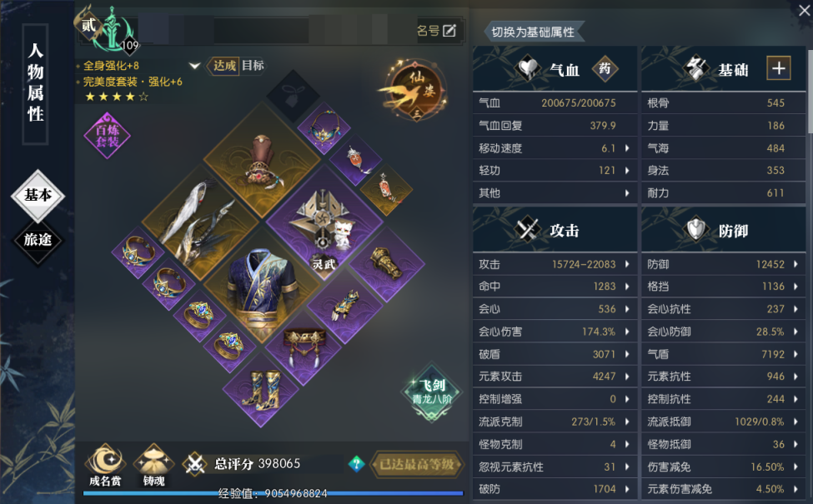Expand the 全身强化+8 dropdown chevron

[x=195, y=66]
